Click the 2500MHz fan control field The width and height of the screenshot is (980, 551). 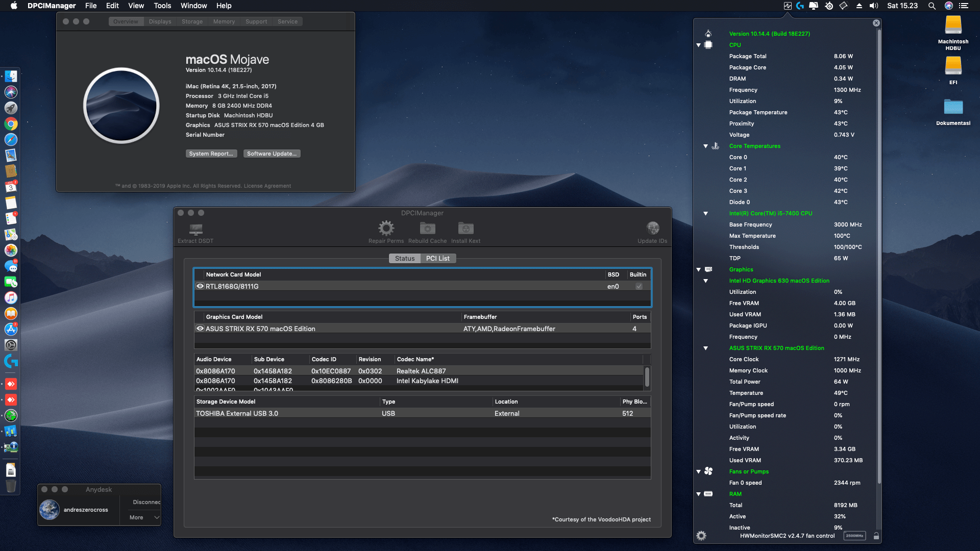tap(855, 536)
